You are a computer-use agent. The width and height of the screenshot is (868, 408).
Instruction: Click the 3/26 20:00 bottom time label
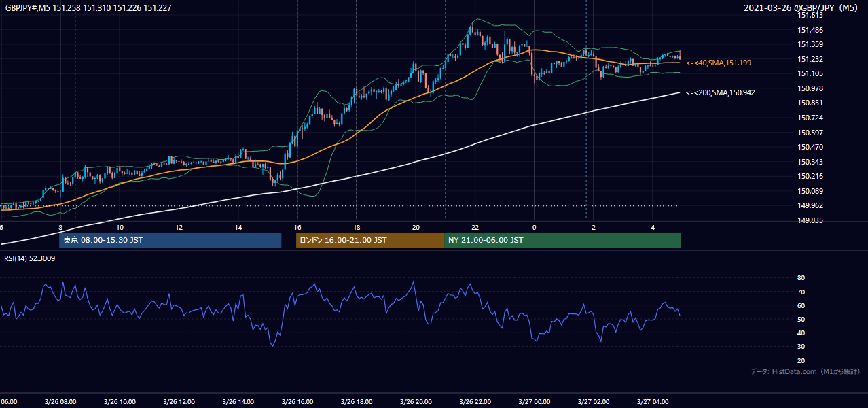pyautogui.click(x=416, y=402)
